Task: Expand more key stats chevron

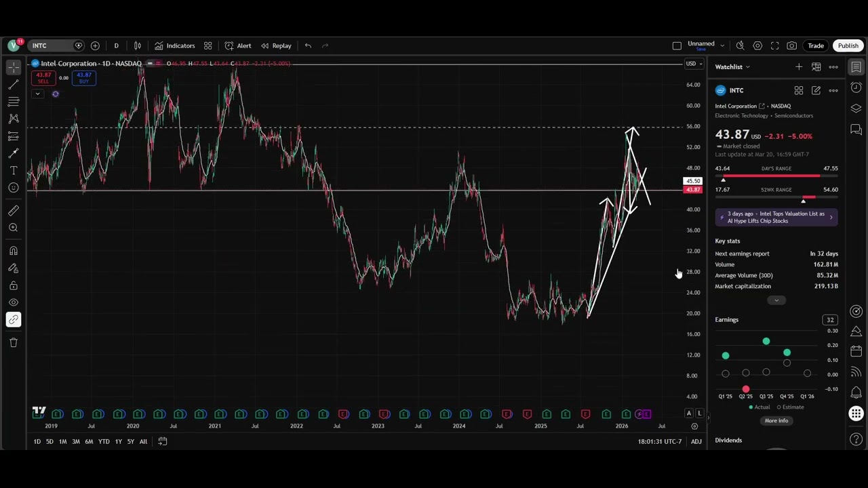Action: point(776,300)
